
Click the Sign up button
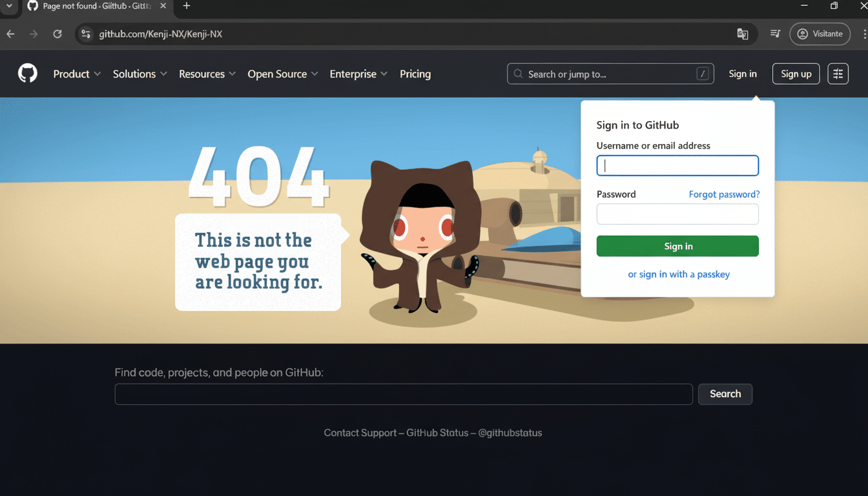click(x=796, y=74)
